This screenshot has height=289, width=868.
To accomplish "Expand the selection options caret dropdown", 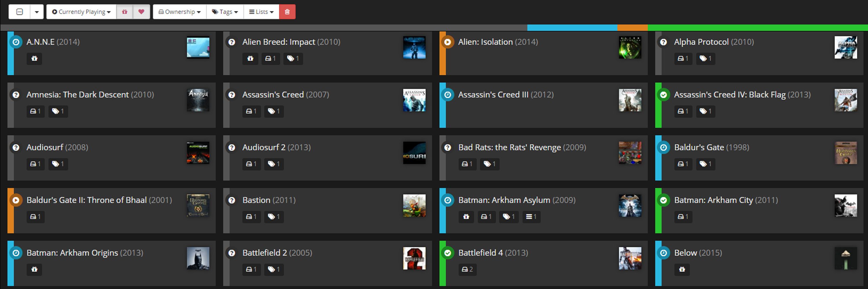I will (x=37, y=12).
